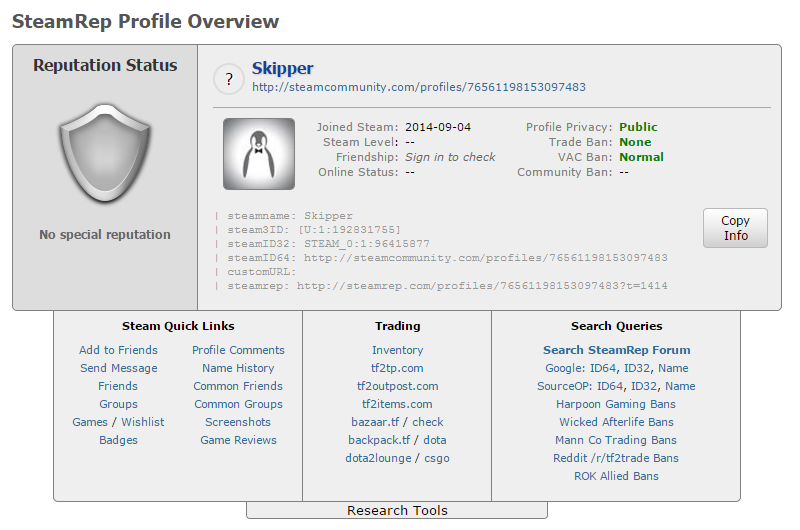Open the Wishlist link
Screen dimensions: 800x530
(x=143, y=422)
